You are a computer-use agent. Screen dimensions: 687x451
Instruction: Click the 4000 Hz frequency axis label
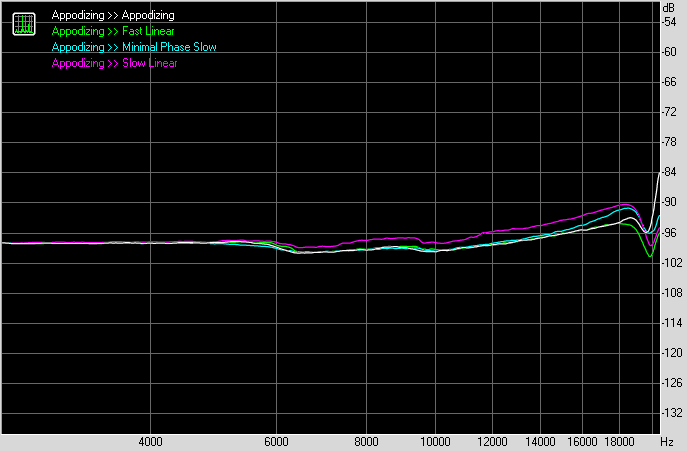point(150,441)
